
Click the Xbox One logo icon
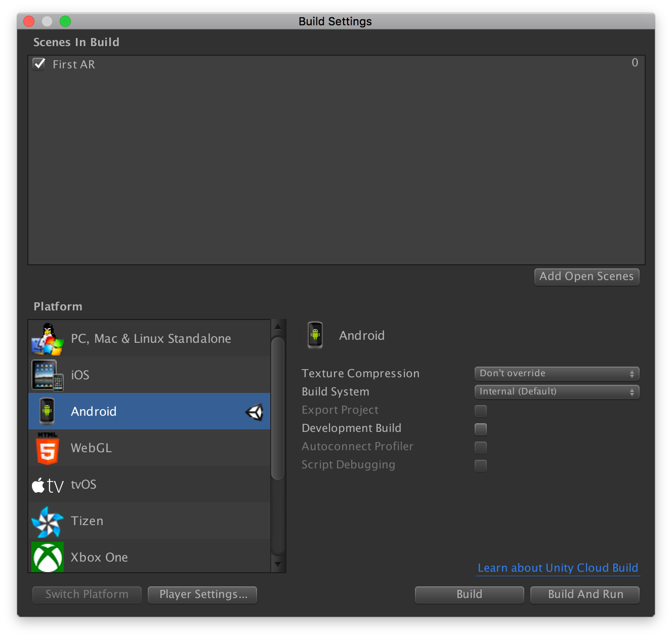[48, 557]
